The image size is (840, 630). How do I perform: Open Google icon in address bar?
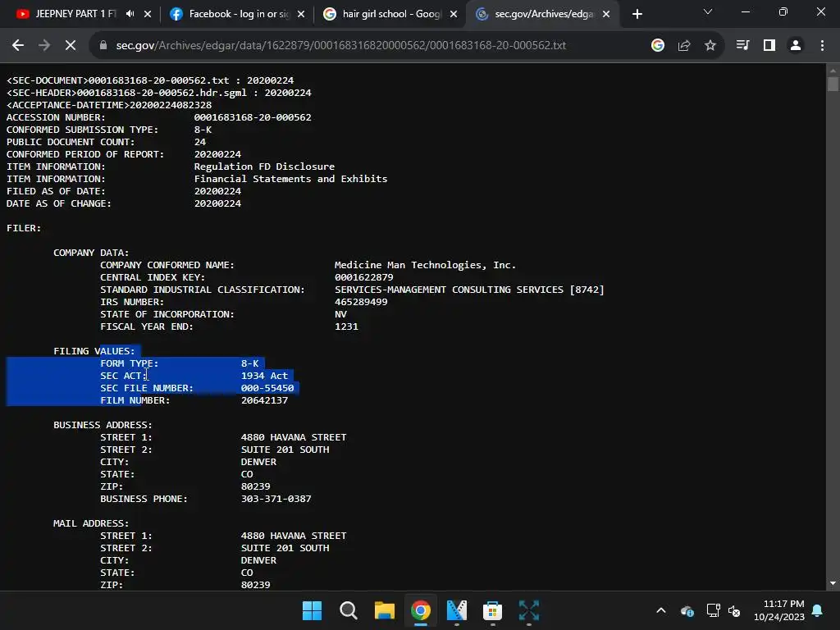pos(658,46)
